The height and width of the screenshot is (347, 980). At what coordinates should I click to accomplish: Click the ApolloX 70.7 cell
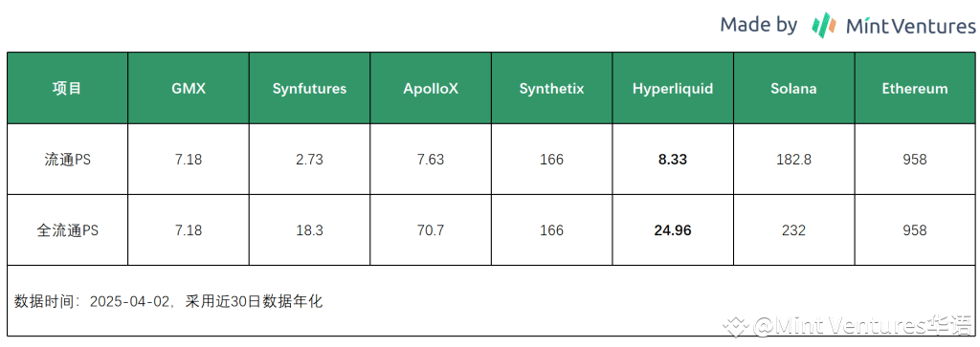[x=431, y=230]
